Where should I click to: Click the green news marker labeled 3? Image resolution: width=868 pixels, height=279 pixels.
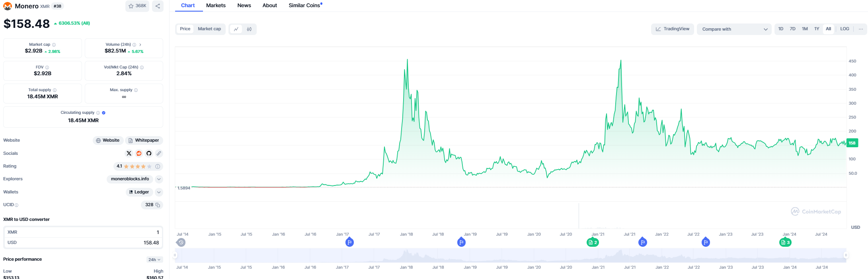click(x=785, y=242)
